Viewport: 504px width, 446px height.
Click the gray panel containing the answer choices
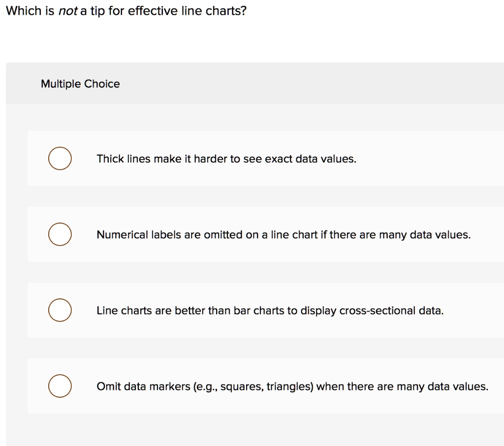click(x=252, y=428)
